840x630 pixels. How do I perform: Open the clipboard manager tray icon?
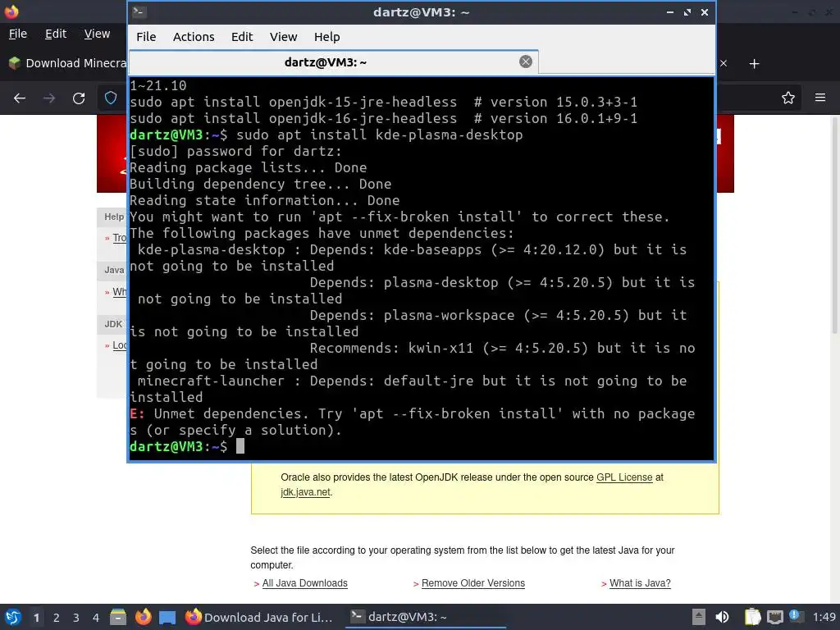753,617
